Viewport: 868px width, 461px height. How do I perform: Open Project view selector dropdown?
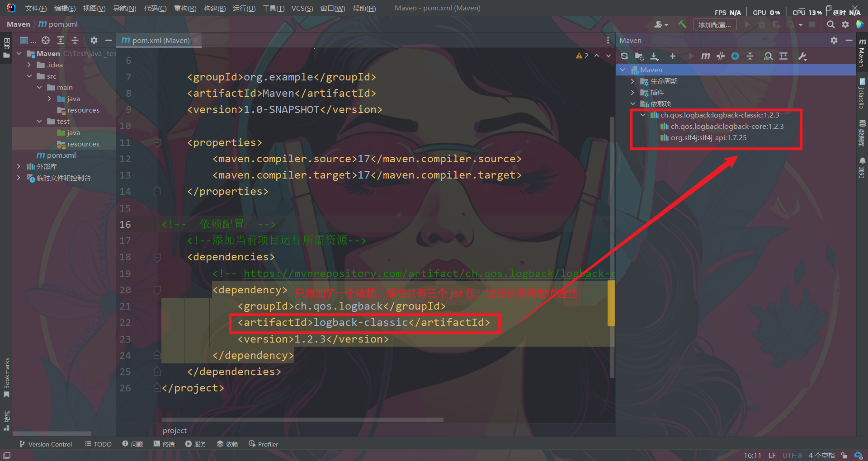coord(28,40)
